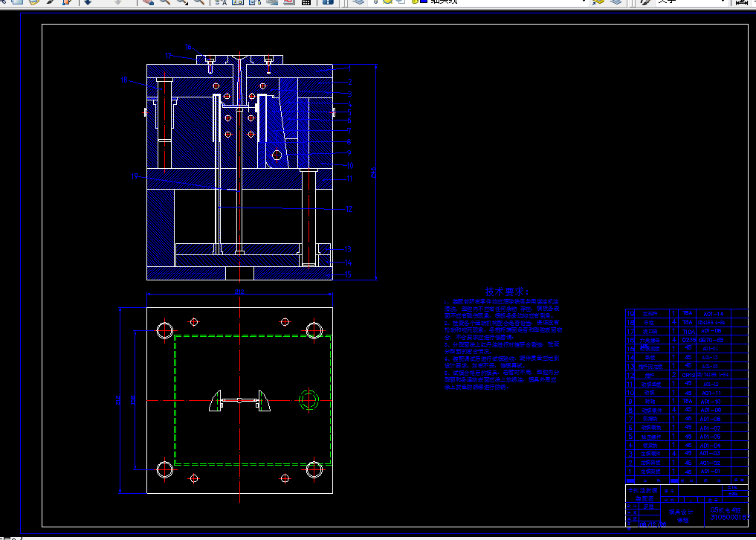This screenshot has width=756, height=540.
Task: Click the table grid icon in toolbar
Action: [306, 2]
